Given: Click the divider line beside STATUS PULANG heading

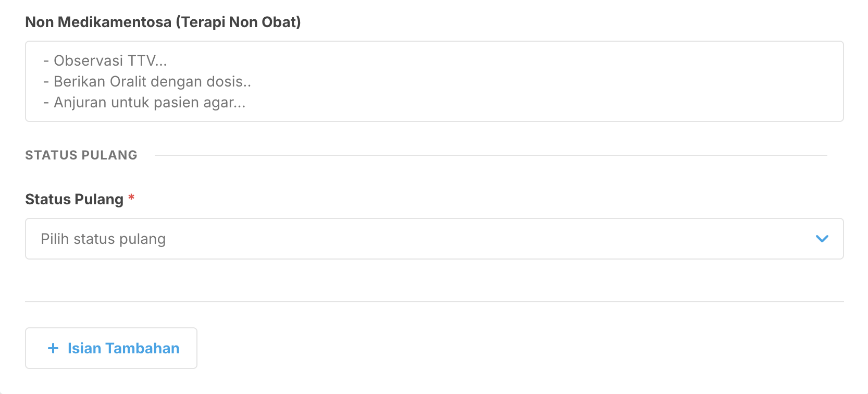Looking at the screenshot, I should tap(490, 155).
